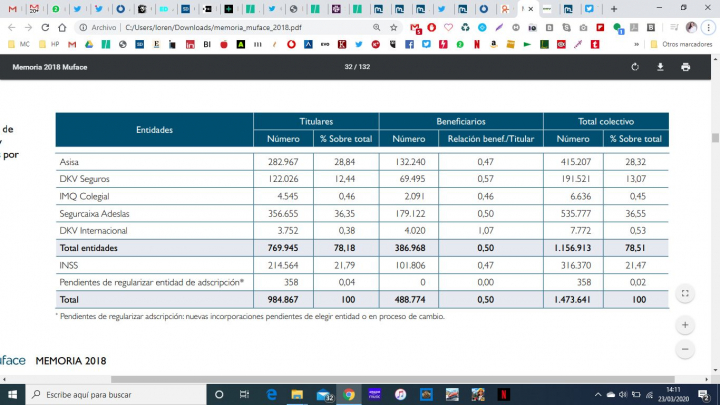Bookmark this page with the star icon

[394, 27]
